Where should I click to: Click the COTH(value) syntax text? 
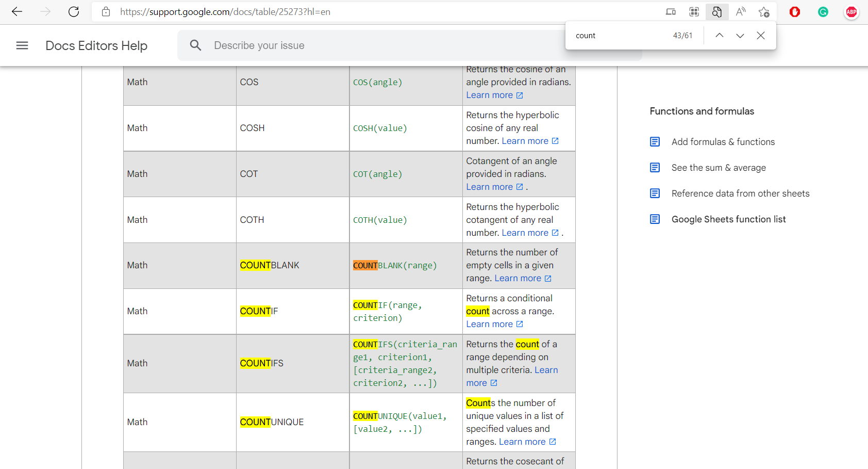coord(380,220)
